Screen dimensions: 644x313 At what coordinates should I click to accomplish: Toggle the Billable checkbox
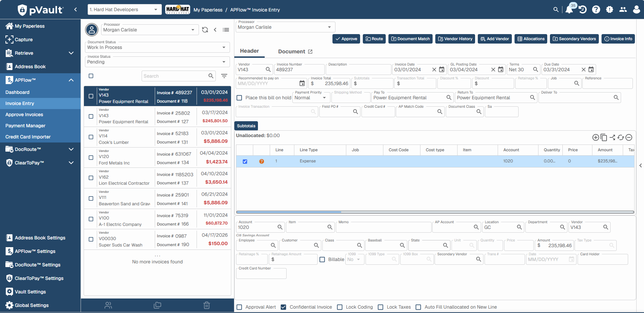pos(322,259)
